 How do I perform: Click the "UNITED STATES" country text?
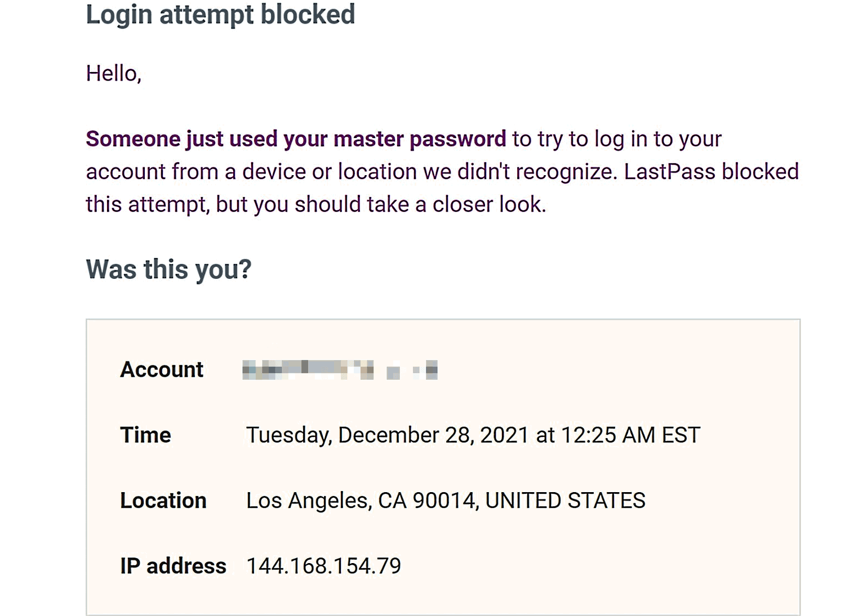[565, 501]
